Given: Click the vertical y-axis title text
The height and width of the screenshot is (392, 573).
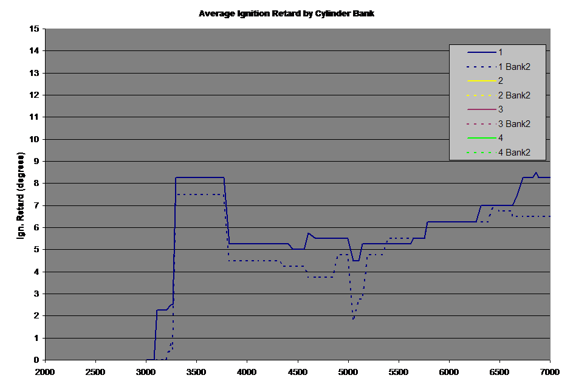Looking at the screenshot, I should point(22,195).
